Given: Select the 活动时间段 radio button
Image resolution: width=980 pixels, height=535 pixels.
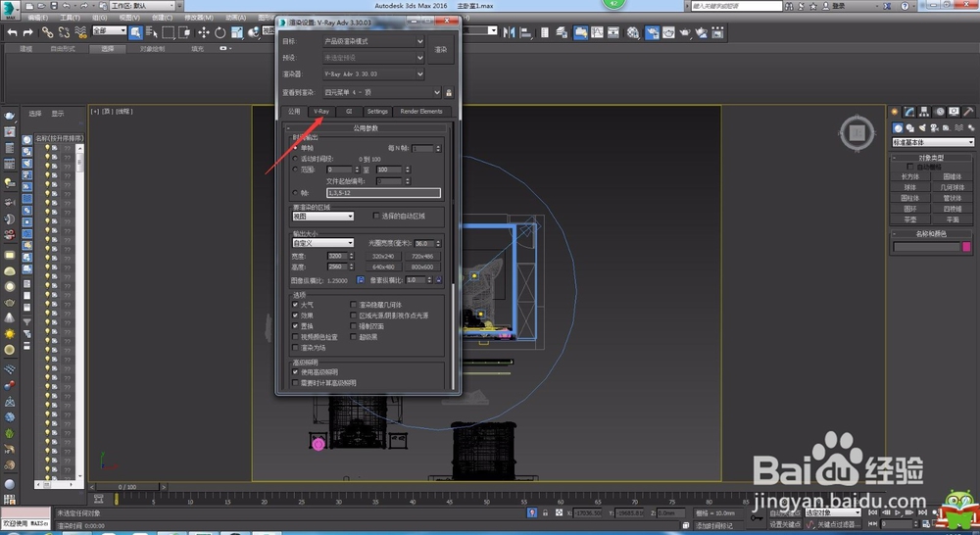Looking at the screenshot, I should point(296,159).
